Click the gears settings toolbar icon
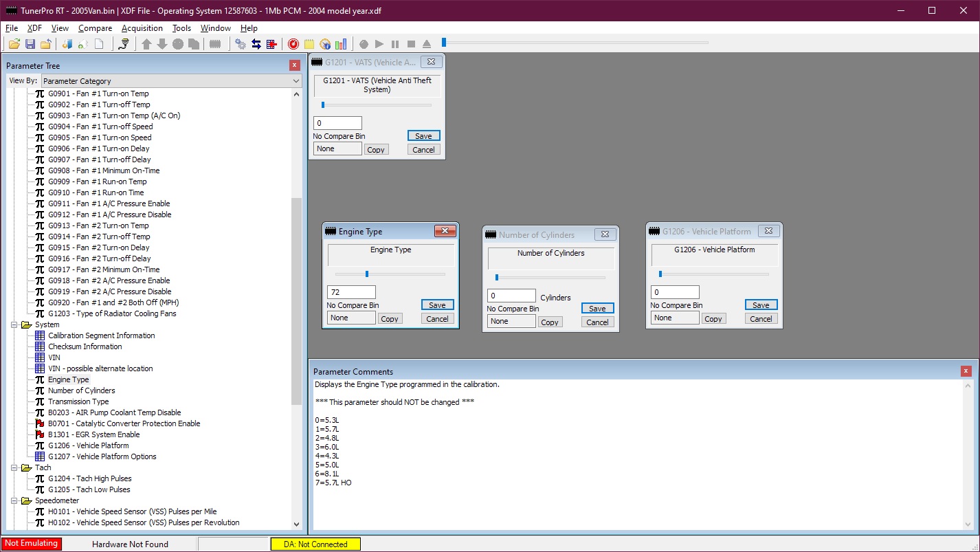Viewport: 980px width, 552px height. (241, 44)
